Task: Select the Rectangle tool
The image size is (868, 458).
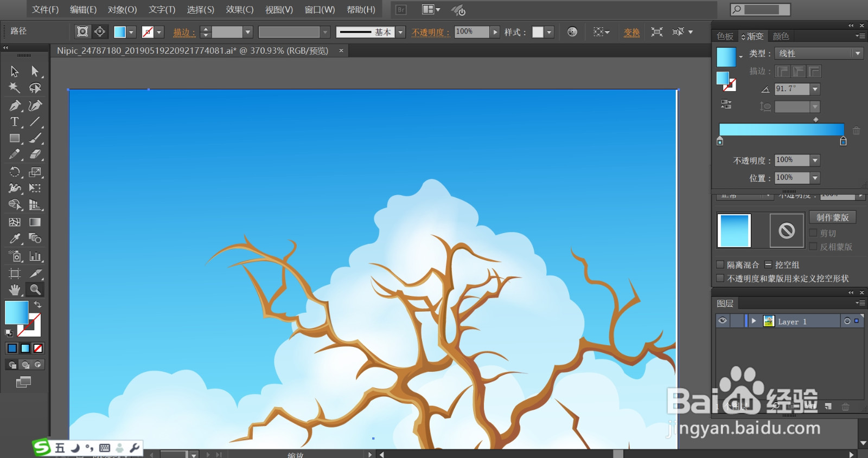Action: (x=15, y=138)
